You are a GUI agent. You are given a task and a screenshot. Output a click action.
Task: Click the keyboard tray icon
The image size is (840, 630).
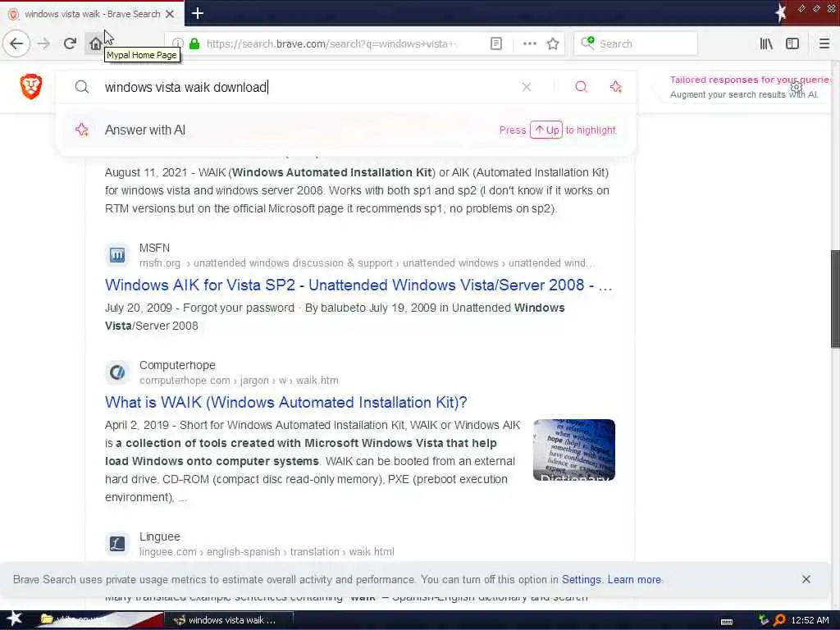tap(727, 621)
